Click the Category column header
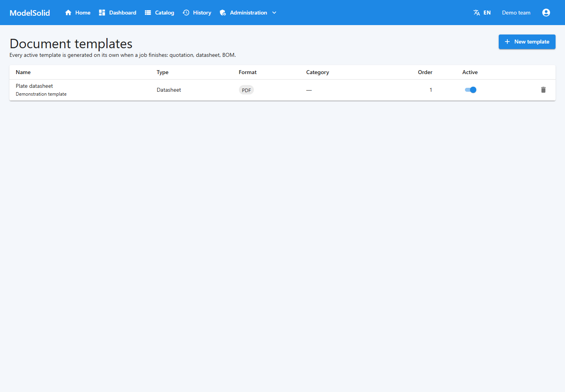The image size is (565, 392). coord(317,72)
